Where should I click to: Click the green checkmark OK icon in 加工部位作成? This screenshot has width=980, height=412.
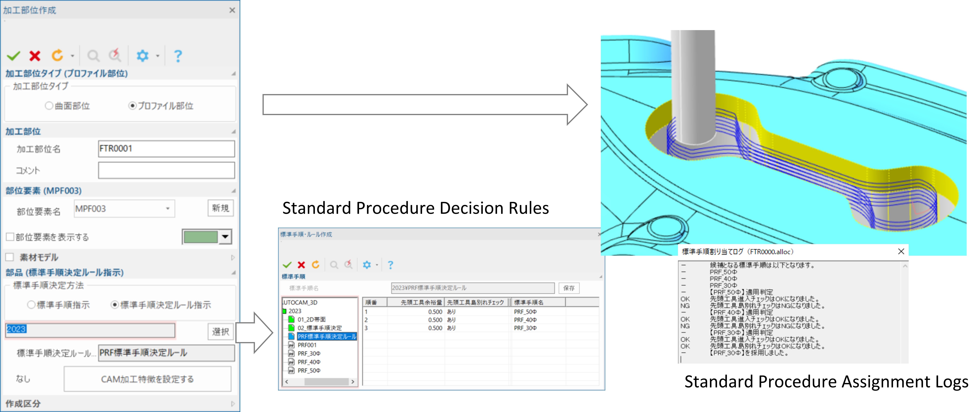(x=14, y=56)
